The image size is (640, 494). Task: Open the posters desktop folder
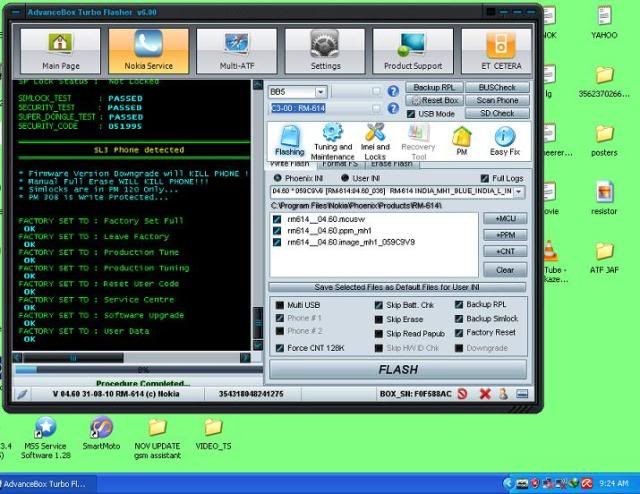(604, 140)
